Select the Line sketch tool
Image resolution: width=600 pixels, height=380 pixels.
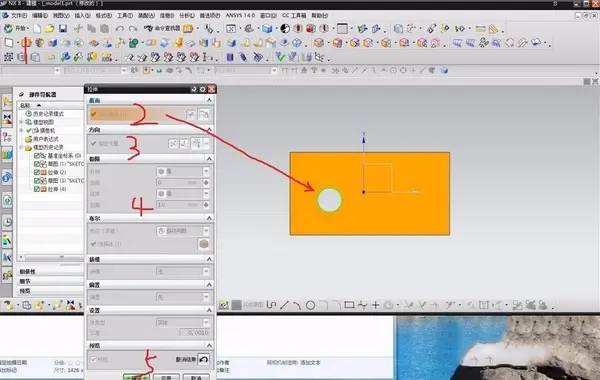[x=284, y=305]
